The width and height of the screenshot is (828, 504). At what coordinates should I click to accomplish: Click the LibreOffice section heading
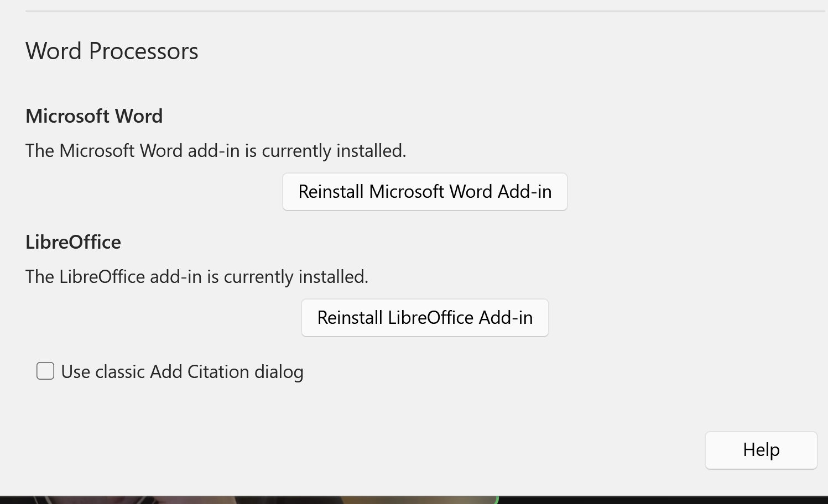coord(73,242)
